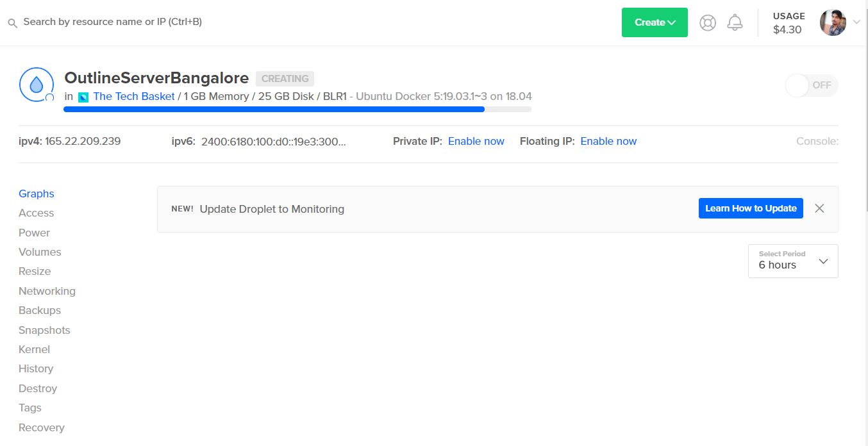Click the OutlineServerBangalore droplet name
Image resolution: width=868 pixels, height=446 pixels.
click(x=156, y=78)
